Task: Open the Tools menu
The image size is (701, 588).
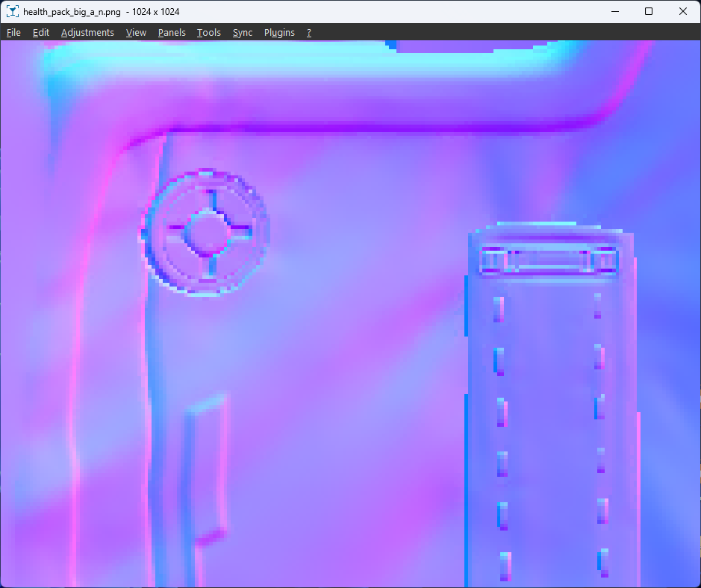Action: click(209, 33)
